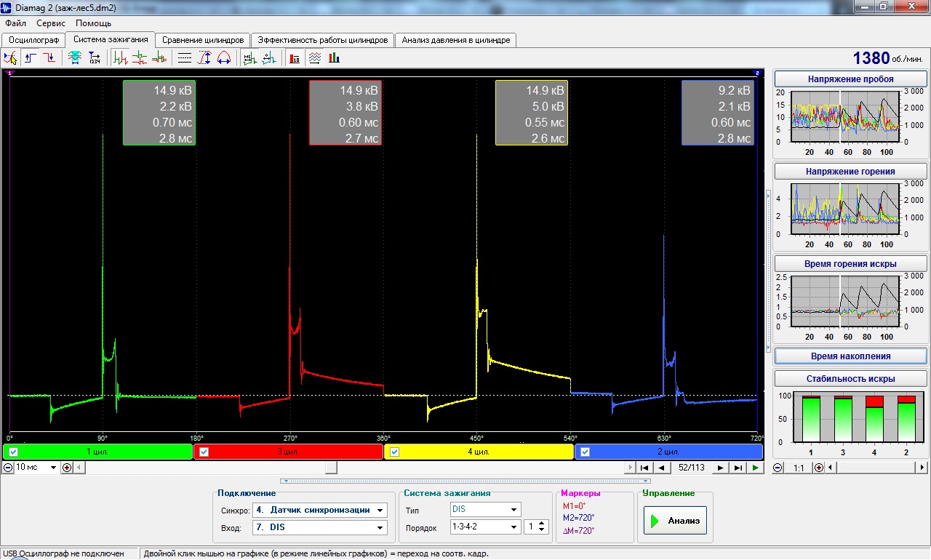Toggle cylinder 3 checkbox

click(204, 452)
